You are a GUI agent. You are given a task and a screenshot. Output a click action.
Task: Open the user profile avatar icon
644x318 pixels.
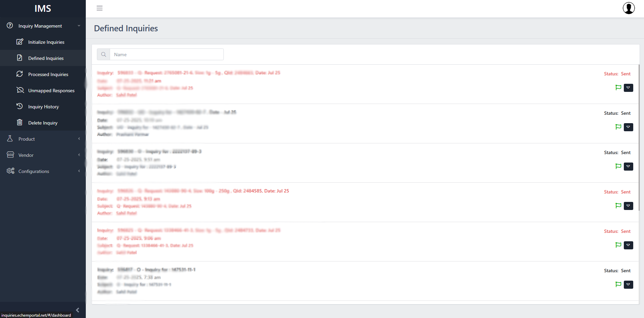629,8
